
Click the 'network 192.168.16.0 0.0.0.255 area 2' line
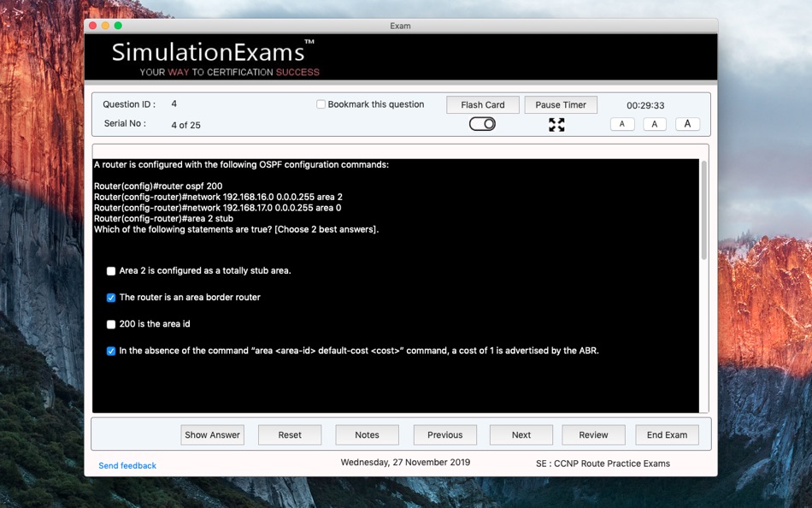[x=218, y=197]
